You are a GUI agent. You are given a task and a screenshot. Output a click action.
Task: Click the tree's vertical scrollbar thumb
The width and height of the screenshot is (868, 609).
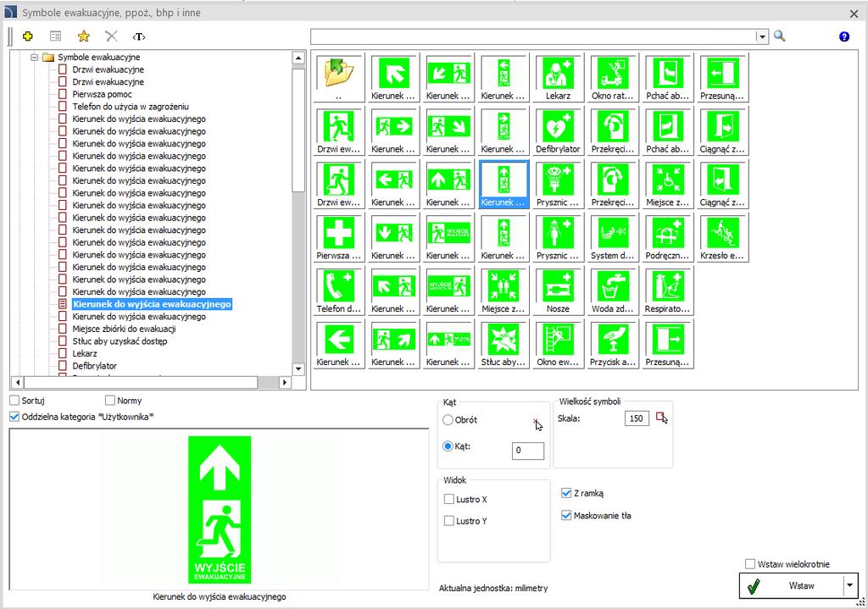pos(298,130)
